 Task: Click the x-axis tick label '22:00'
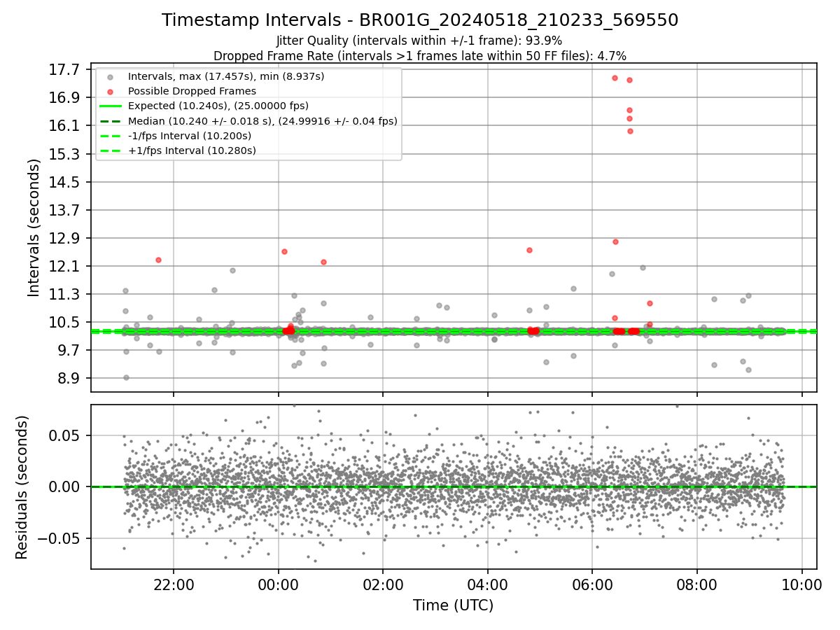(x=174, y=584)
